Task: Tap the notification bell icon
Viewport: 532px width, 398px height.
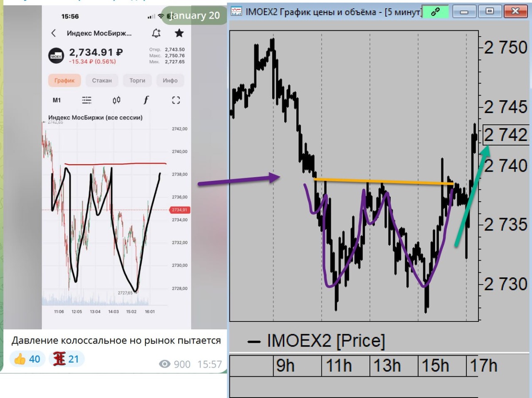Action: [156, 33]
